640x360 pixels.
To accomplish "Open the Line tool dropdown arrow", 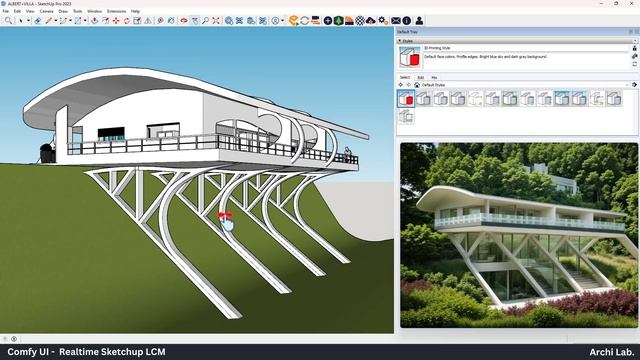I will coord(56,20).
